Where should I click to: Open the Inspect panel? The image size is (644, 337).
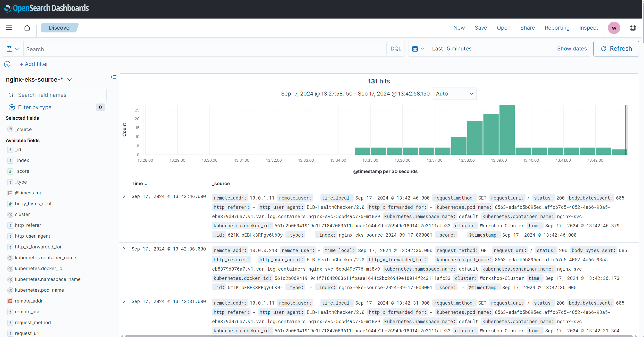point(588,28)
